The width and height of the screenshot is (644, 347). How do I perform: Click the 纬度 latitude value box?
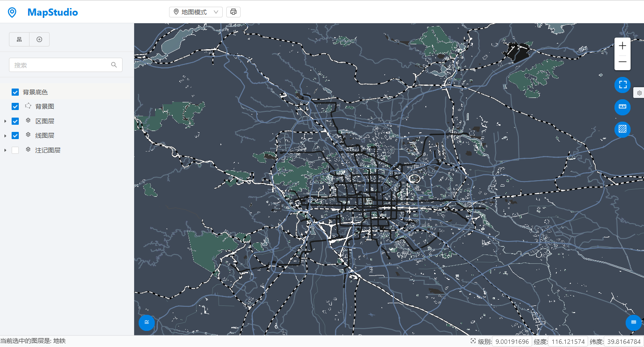click(x=624, y=342)
